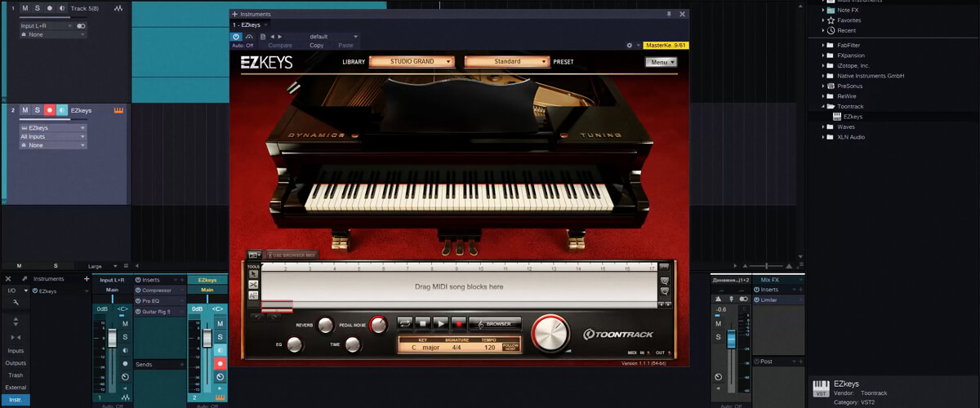
Task: Open the Standard preset dropdown
Action: click(507, 61)
